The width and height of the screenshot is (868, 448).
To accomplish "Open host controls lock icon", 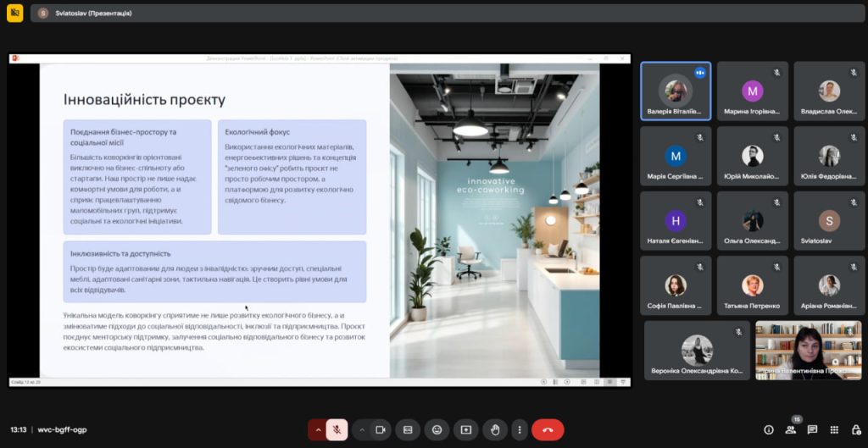I will tap(855, 429).
